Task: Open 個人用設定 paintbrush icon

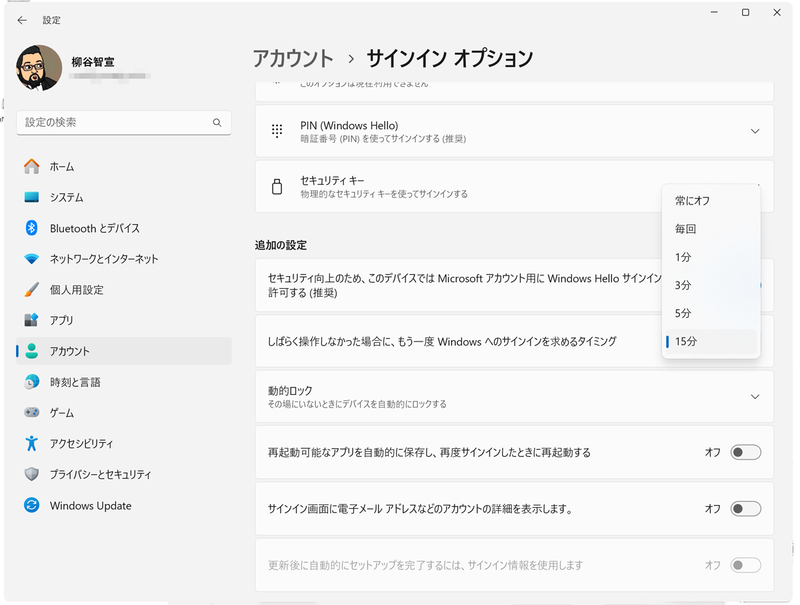Action: pyautogui.click(x=31, y=290)
